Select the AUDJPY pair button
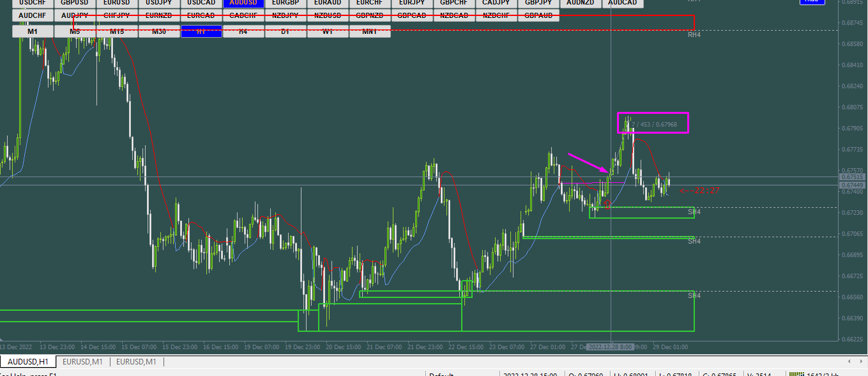This screenshot has height=376, width=868. (75, 15)
